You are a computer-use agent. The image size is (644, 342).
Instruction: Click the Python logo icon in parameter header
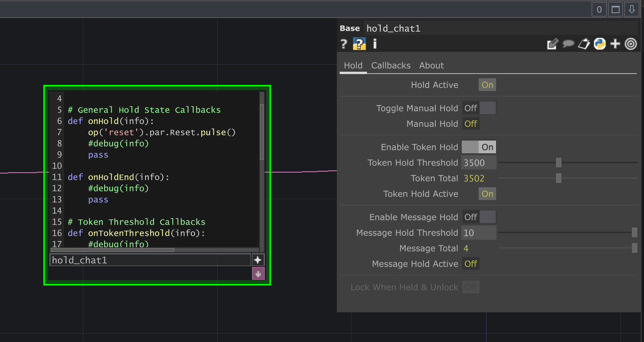point(599,44)
